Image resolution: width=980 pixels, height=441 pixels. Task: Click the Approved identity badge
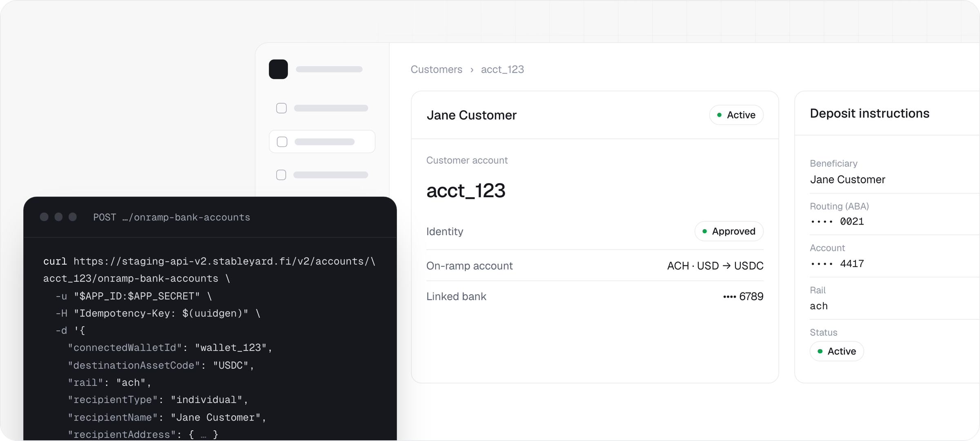[728, 231]
